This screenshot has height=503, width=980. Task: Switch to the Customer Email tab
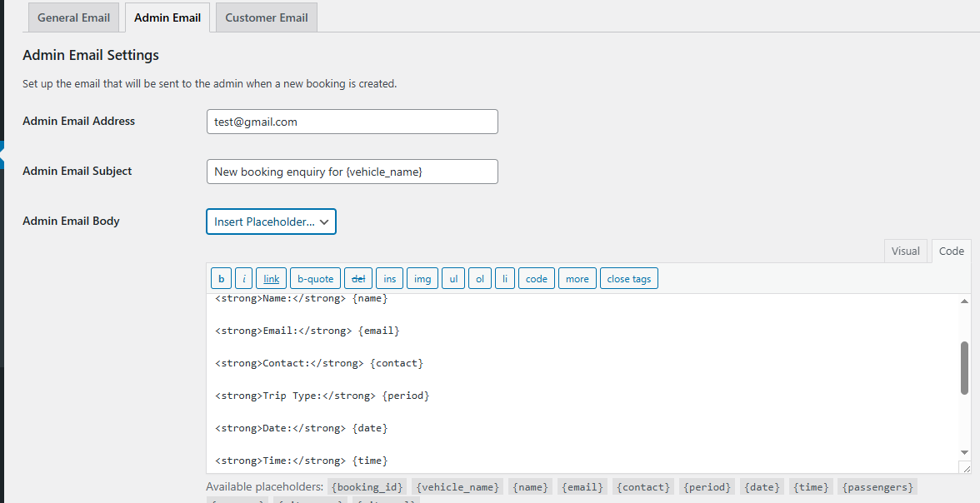coord(266,17)
